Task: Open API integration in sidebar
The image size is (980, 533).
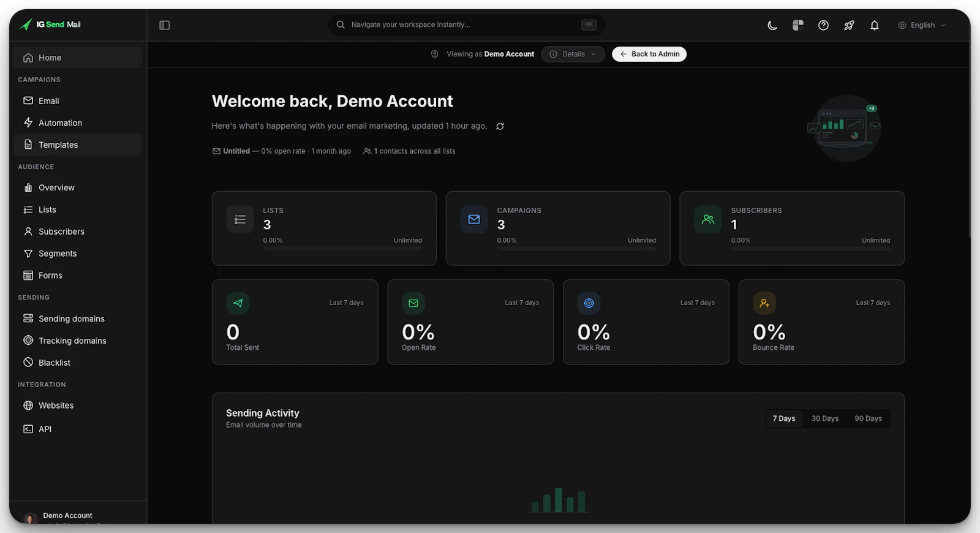Action: (78, 429)
